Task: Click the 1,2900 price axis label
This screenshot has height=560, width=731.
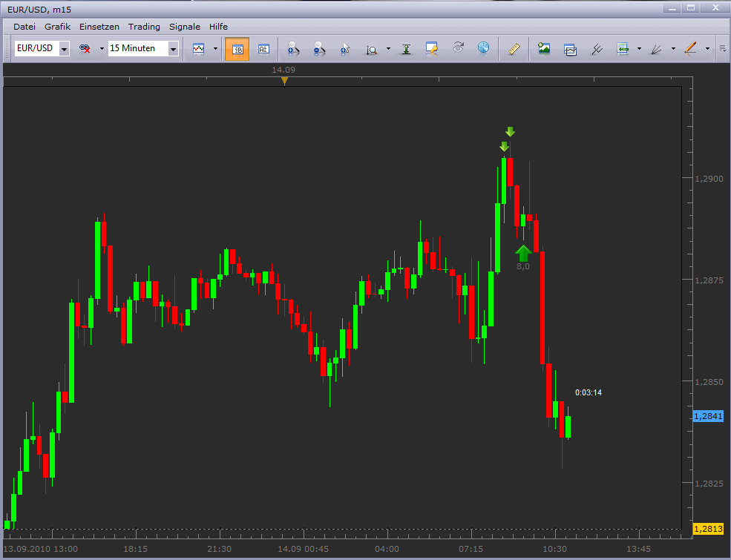Action: [x=709, y=179]
